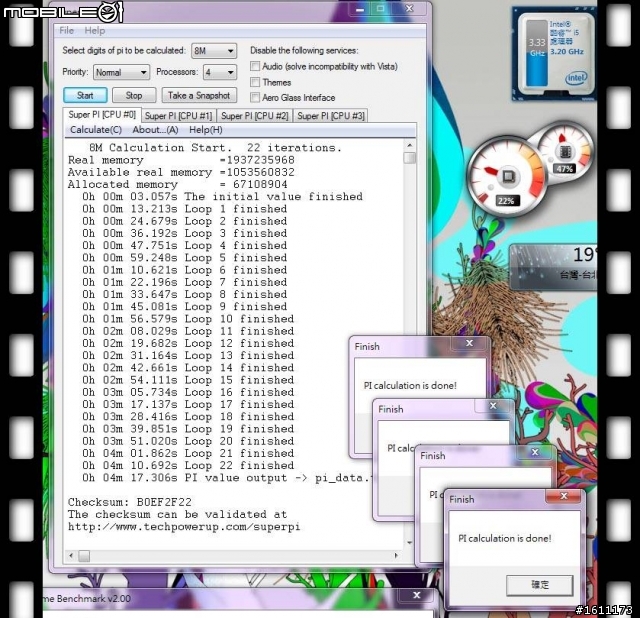Click the horizontal scrollbar right arrow

396,555
